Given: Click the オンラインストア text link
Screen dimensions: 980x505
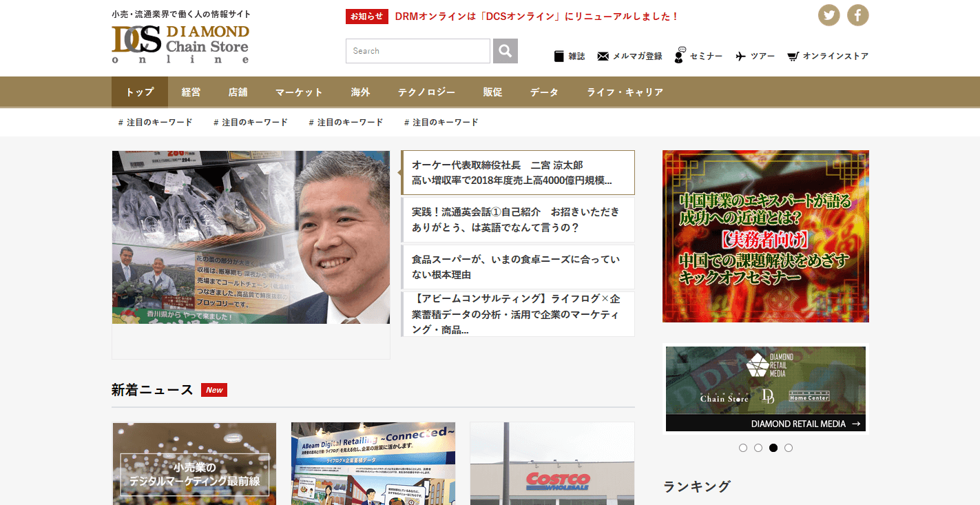Looking at the screenshot, I should [836, 56].
